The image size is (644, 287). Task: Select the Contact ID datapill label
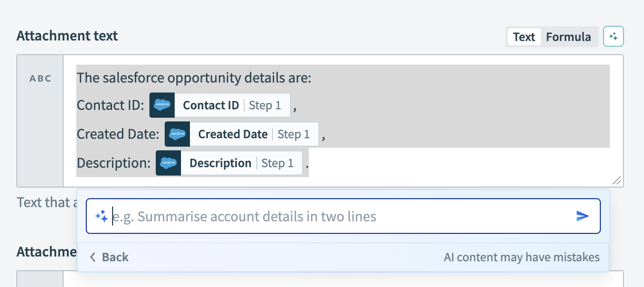point(211,106)
